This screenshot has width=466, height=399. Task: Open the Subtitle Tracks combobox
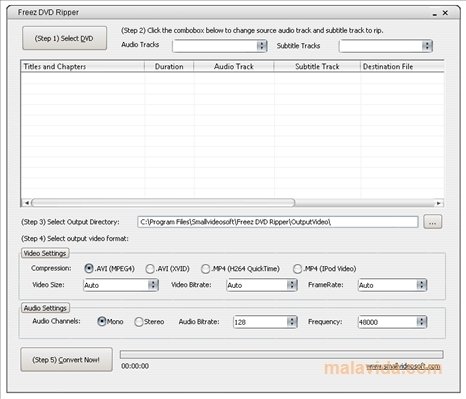[386, 46]
